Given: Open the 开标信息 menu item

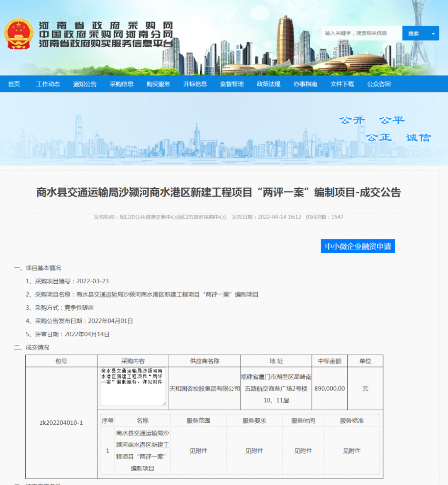Looking at the screenshot, I should [x=195, y=84].
